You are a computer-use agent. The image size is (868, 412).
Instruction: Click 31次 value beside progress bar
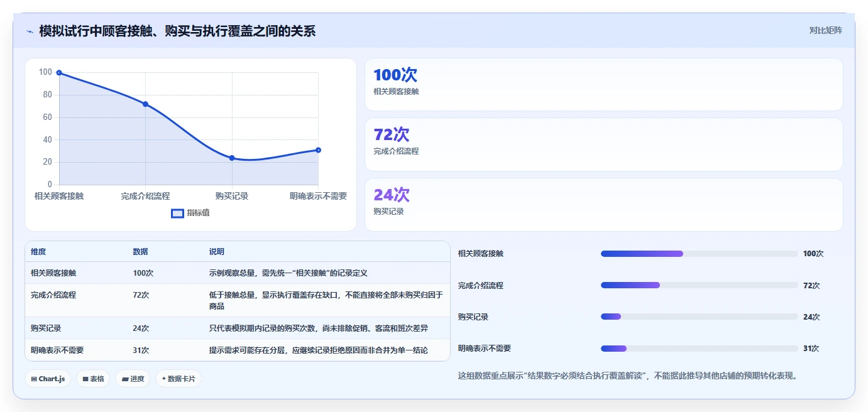(811, 349)
